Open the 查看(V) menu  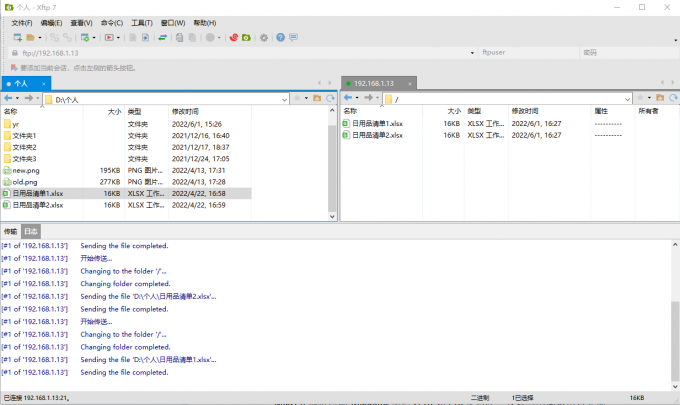tap(82, 23)
